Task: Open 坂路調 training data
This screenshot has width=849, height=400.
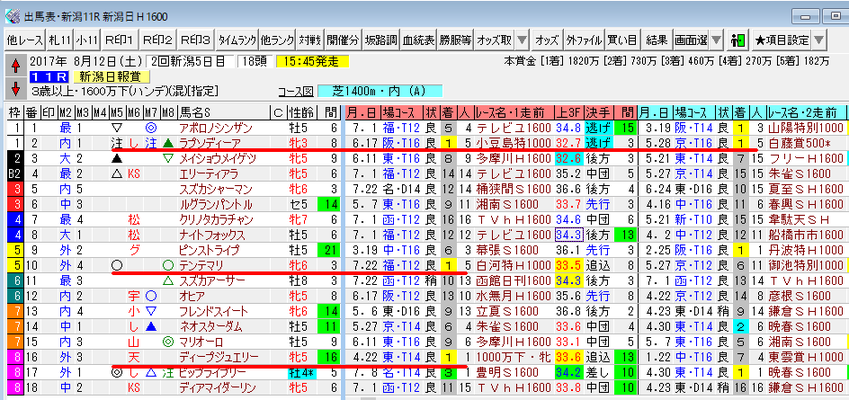Action: (x=381, y=41)
